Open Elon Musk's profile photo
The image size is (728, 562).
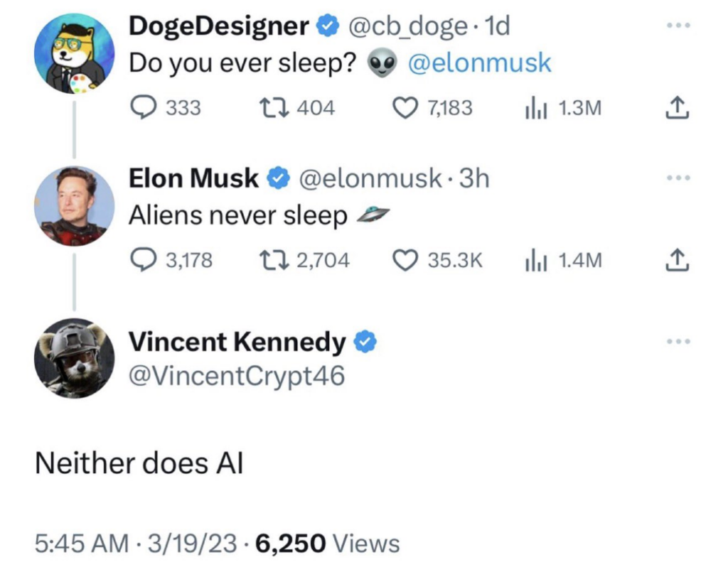pos(74,206)
